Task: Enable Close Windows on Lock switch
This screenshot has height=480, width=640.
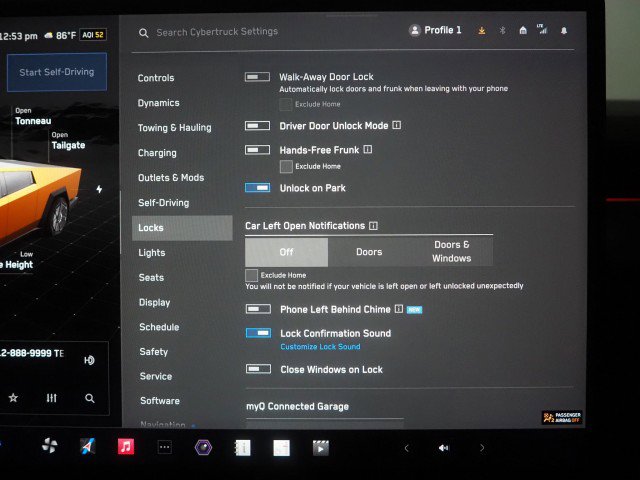Action: pos(258,369)
